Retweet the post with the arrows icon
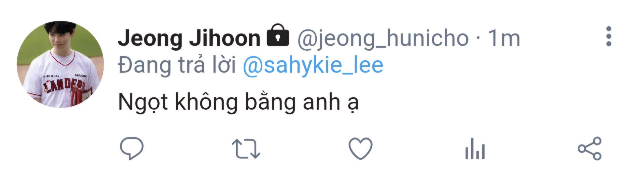 [x=246, y=149]
